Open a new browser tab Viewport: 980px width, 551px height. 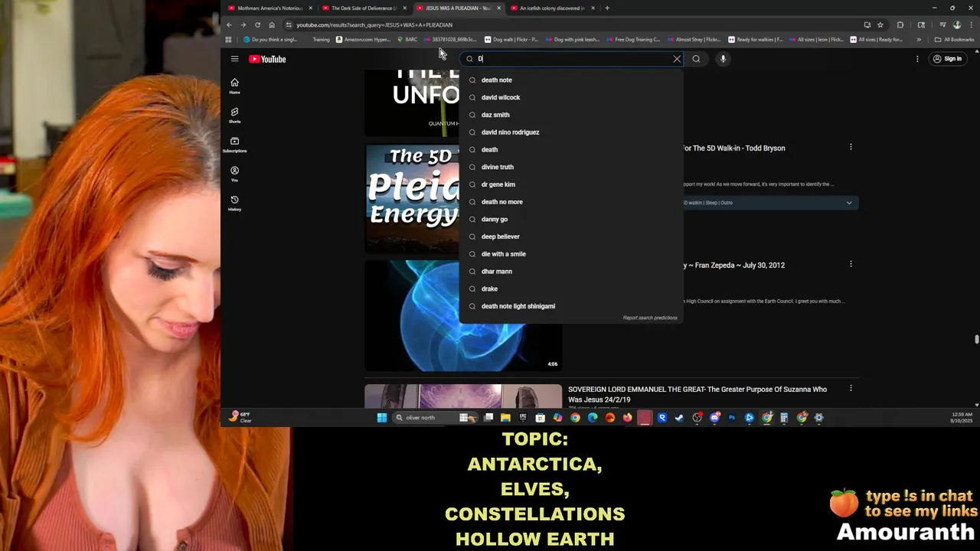[x=607, y=8]
